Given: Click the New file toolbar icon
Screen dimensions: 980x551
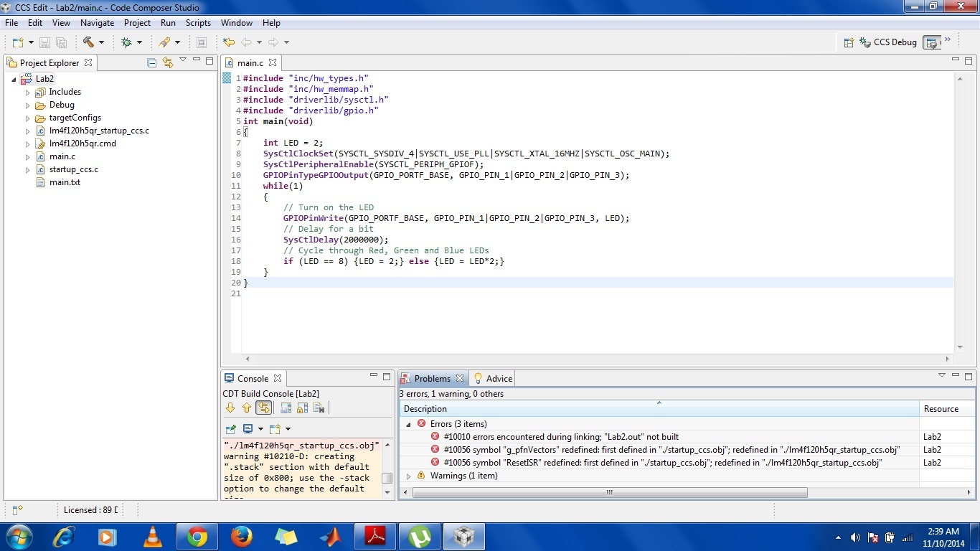Looking at the screenshot, I should 18,42.
